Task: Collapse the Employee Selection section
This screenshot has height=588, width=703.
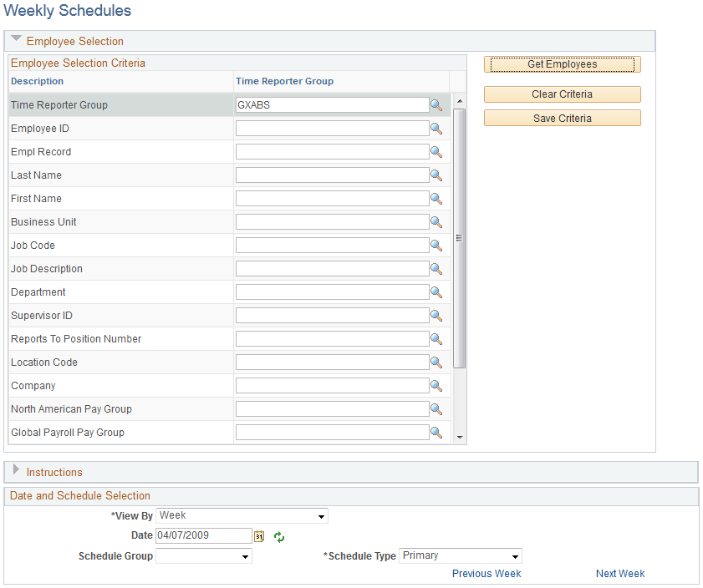Action: tap(16, 39)
